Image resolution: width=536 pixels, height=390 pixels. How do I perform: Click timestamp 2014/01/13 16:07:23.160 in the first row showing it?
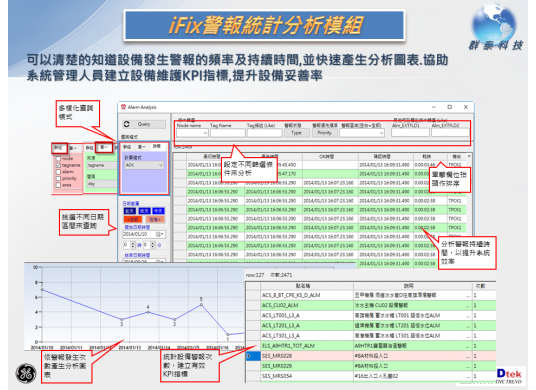tap(329, 183)
